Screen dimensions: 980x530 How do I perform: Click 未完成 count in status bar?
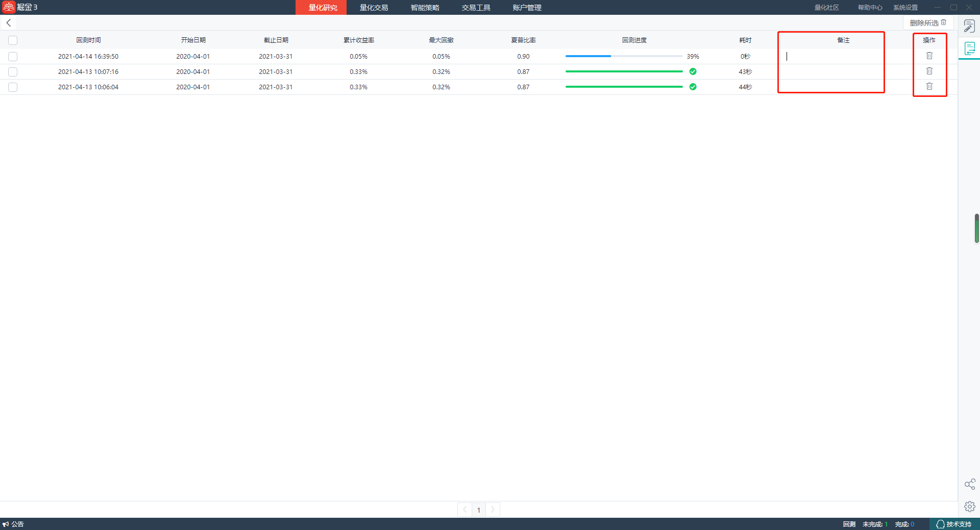click(x=875, y=524)
